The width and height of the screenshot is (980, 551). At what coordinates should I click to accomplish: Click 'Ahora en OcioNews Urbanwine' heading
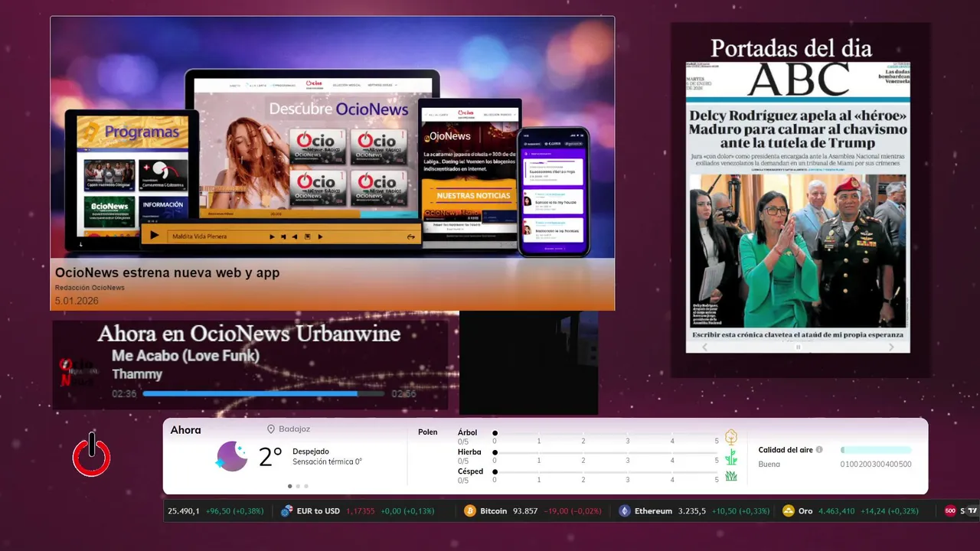click(249, 334)
